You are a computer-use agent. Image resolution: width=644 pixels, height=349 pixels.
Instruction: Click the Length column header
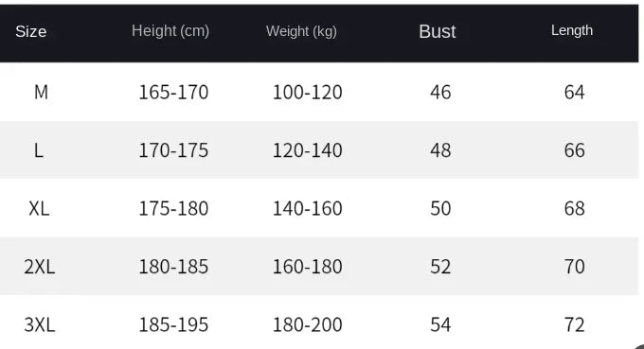[x=572, y=30]
